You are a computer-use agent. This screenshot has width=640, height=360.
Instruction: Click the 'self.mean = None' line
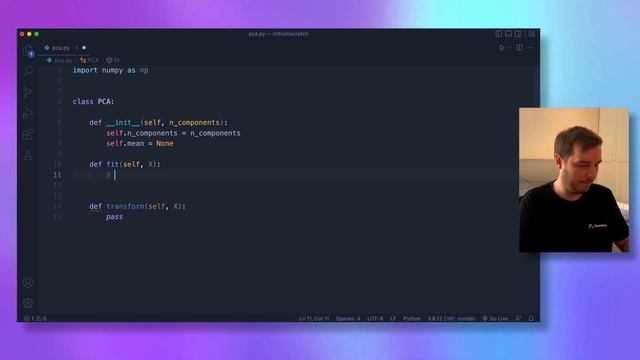tap(140, 143)
